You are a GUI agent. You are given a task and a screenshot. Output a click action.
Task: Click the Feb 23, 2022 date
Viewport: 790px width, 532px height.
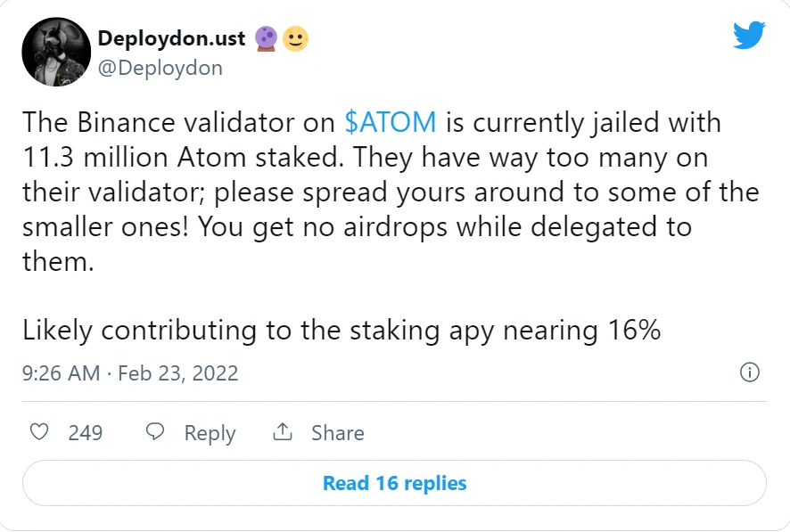tap(177, 373)
